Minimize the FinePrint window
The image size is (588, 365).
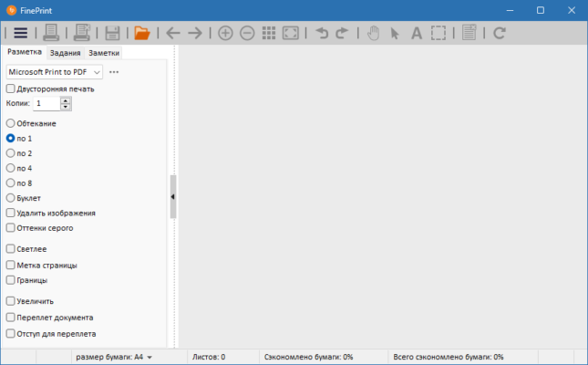(x=510, y=11)
